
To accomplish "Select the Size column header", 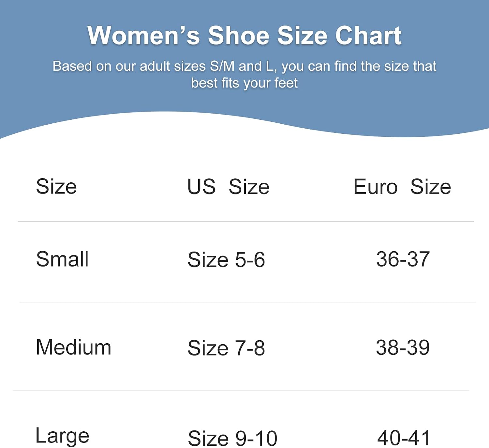I will (56, 186).
